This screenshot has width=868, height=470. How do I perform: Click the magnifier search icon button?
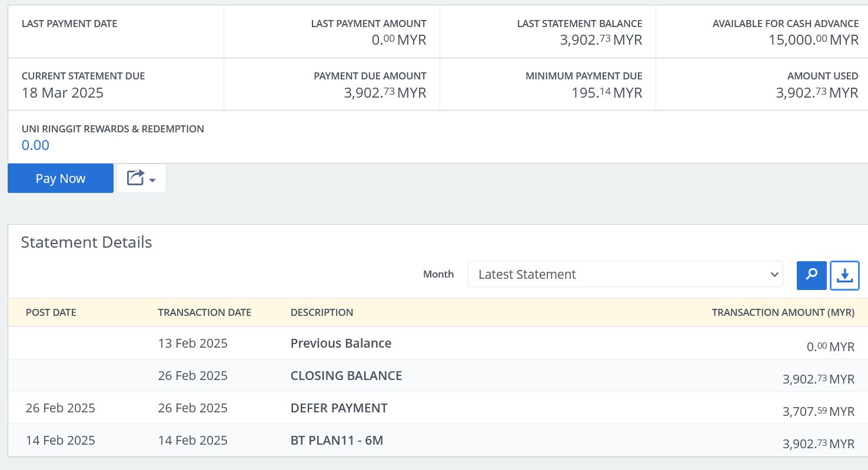pyautogui.click(x=812, y=275)
